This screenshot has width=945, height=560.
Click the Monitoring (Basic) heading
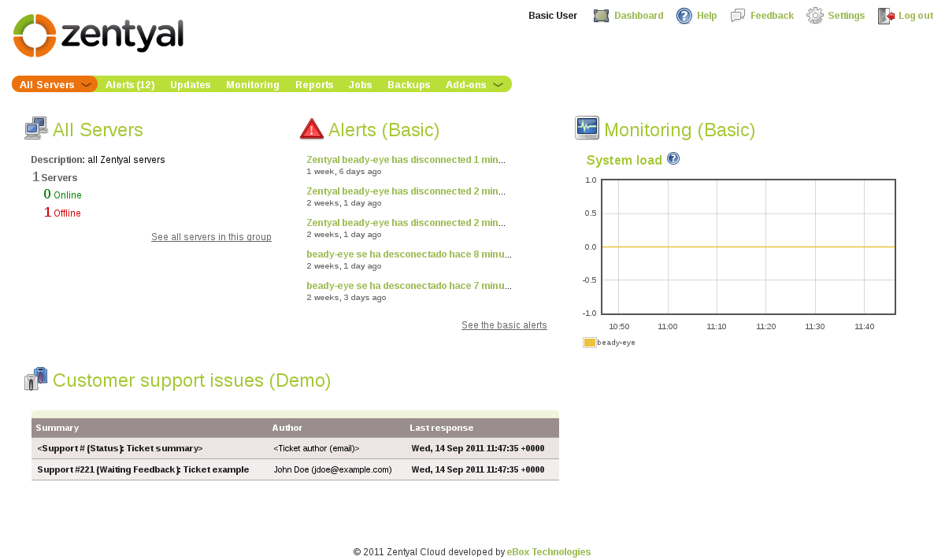(x=680, y=130)
